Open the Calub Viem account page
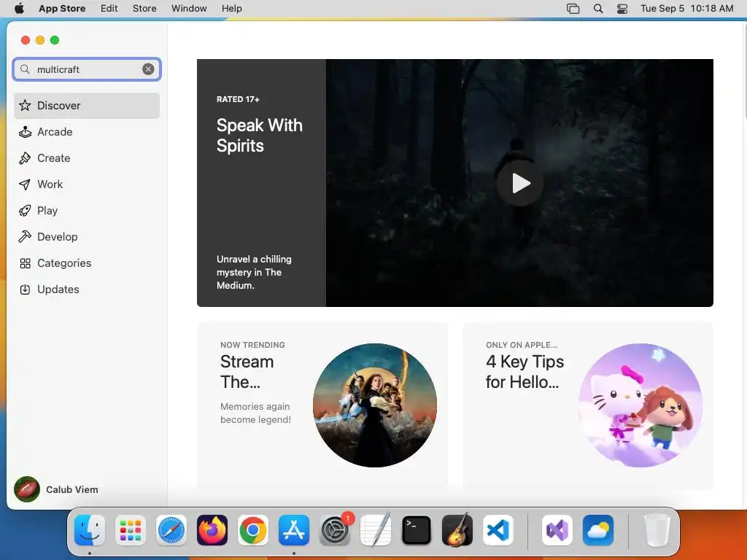Image resolution: width=747 pixels, height=560 pixels. (x=56, y=489)
